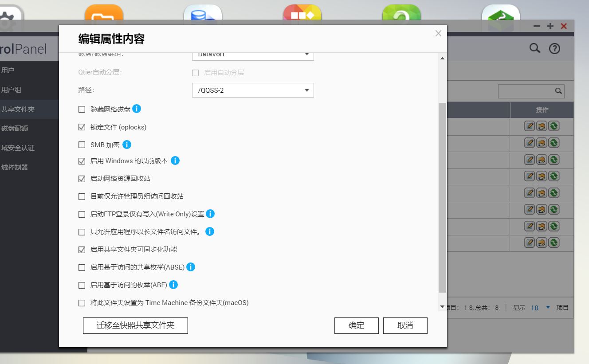The image size is (589, 364).
Task: Tick 只允许应用程序以长文件名访问文件 checkbox
Action: (82, 232)
